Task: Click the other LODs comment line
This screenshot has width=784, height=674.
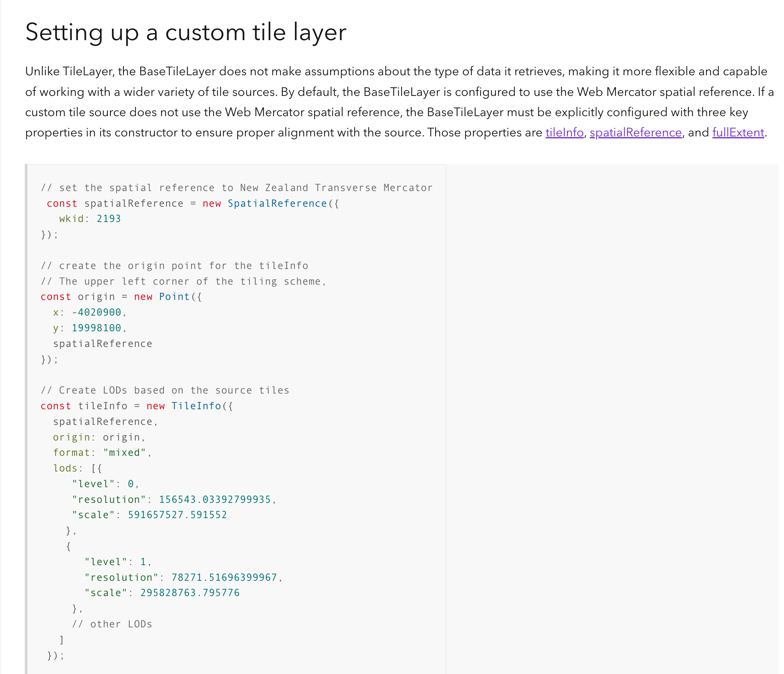Action: click(x=113, y=624)
